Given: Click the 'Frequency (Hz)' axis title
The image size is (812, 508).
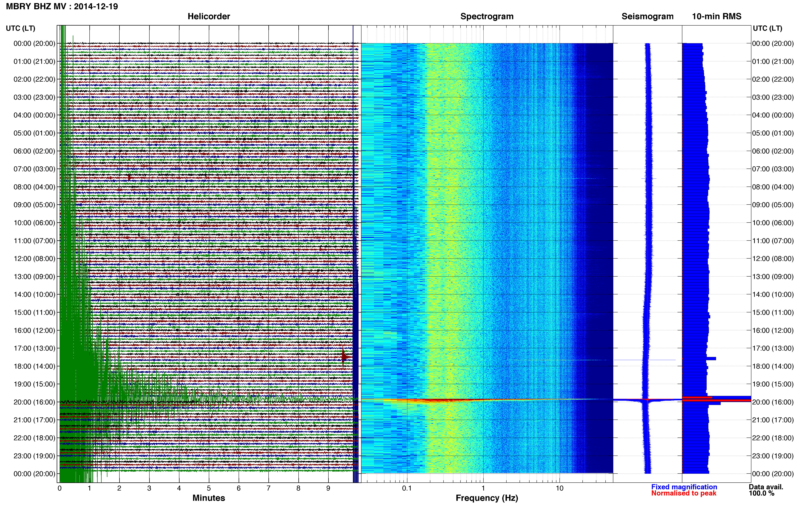Looking at the screenshot, I should [487, 498].
